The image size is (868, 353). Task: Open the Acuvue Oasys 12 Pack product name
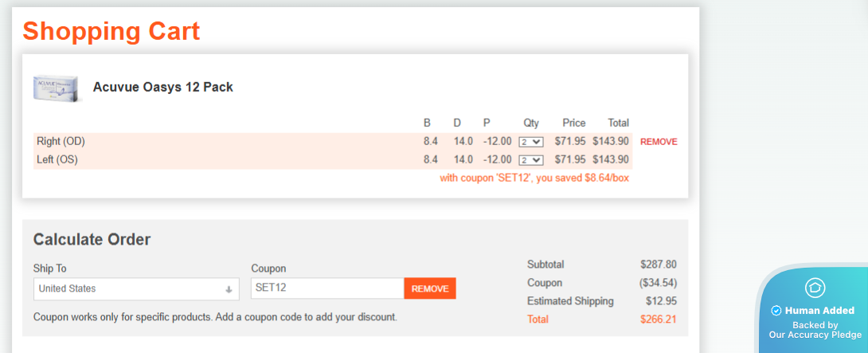(162, 87)
